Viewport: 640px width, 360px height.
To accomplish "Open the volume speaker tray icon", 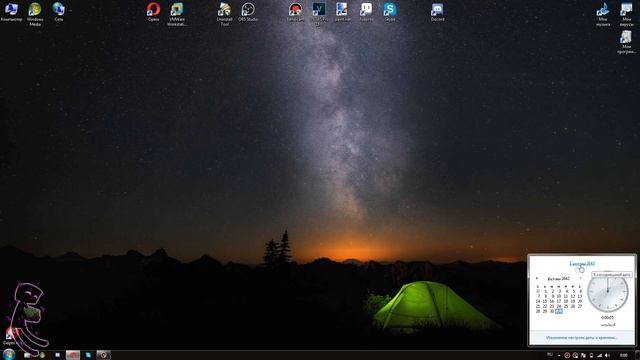I will click(607, 356).
